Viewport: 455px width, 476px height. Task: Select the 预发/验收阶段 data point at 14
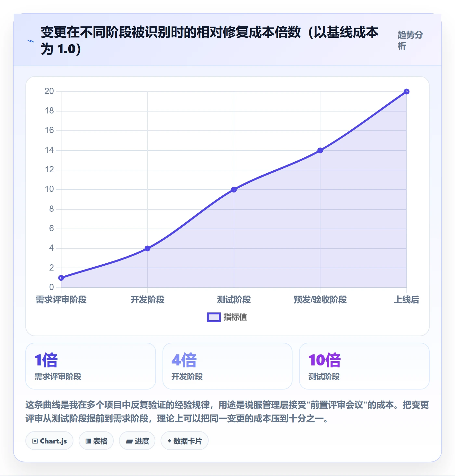pos(320,150)
